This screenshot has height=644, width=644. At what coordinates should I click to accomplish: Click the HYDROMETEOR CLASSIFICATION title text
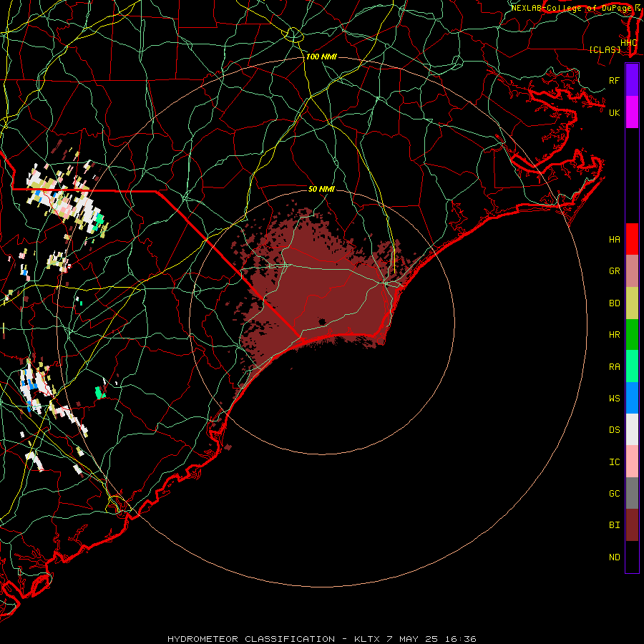[x=251, y=639]
